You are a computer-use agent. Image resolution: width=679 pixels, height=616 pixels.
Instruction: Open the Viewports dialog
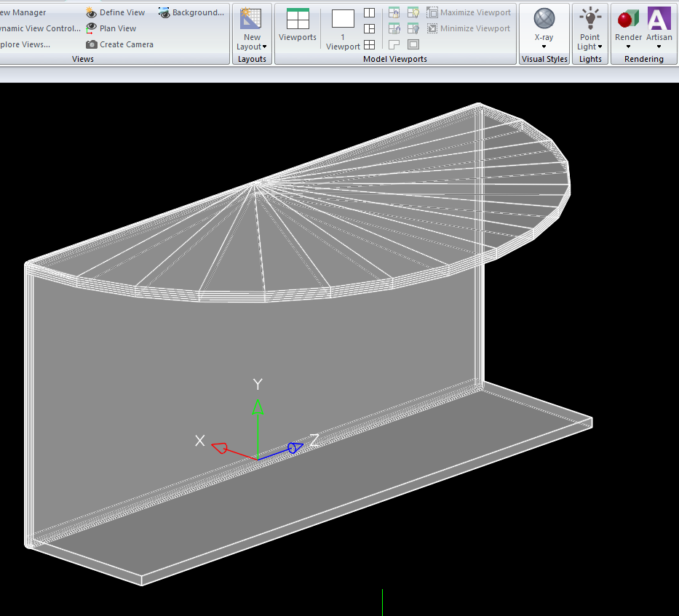[x=298, y=25]
